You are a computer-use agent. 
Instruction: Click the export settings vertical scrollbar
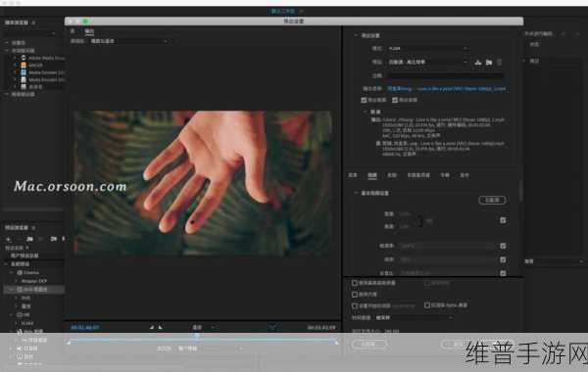coord(521,190)
